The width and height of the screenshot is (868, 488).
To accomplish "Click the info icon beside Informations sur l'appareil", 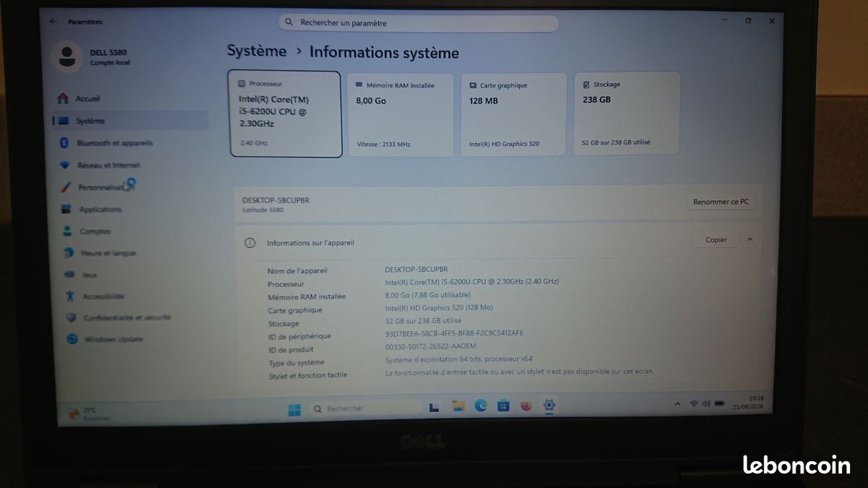I will [250, 243].
